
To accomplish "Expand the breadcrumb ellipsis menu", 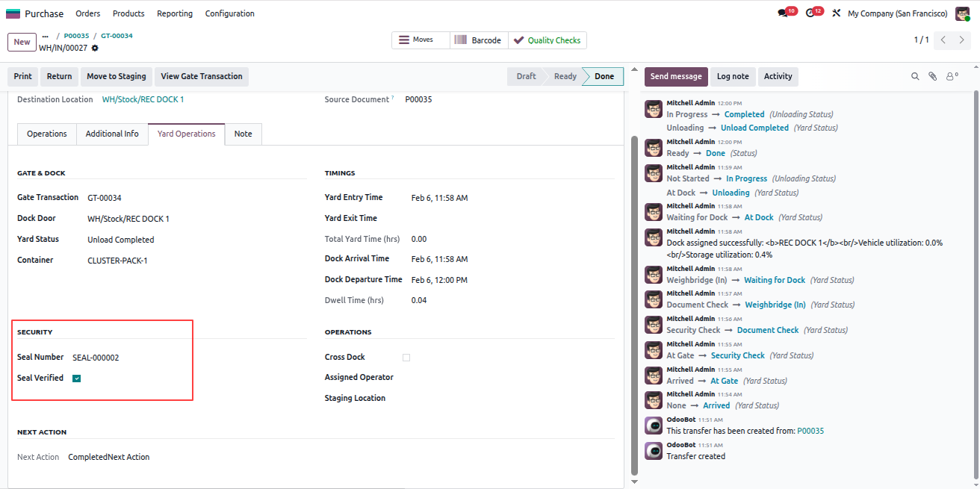I will point(45,36).
